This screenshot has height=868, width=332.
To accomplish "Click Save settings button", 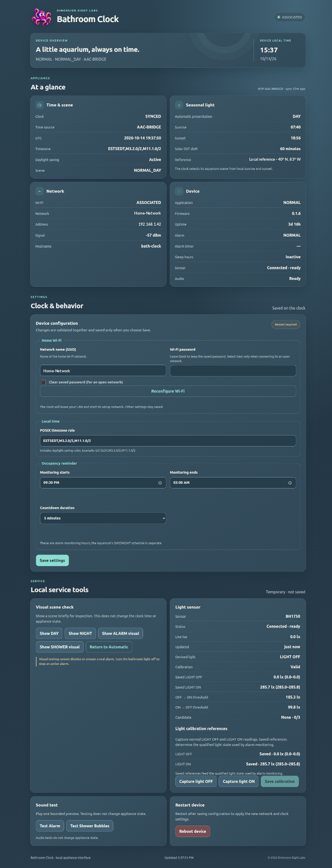I will pos(52,561).
